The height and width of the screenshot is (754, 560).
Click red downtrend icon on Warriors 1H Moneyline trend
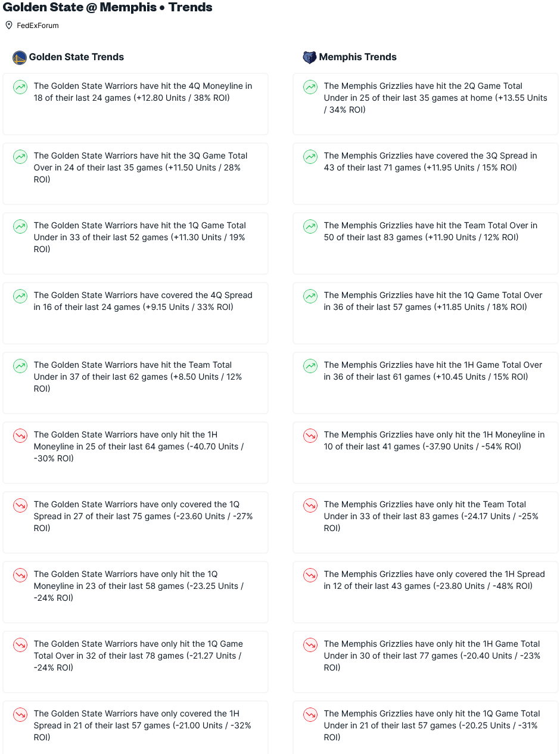click(x=20, y=436)
